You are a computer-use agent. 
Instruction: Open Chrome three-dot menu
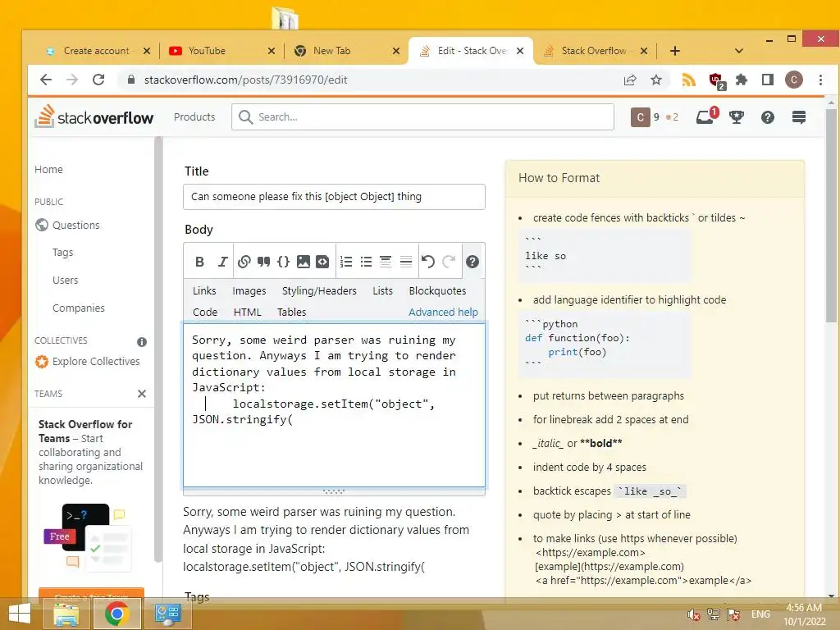[820, 80]
